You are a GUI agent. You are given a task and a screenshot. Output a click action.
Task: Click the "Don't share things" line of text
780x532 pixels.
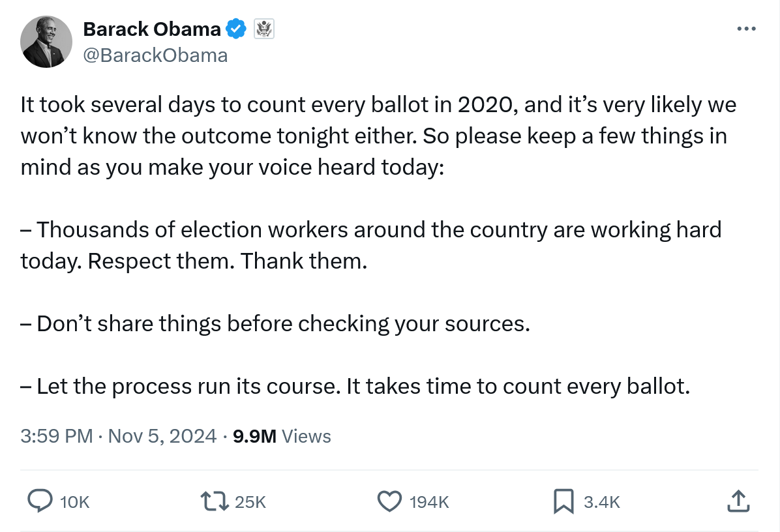pyautogui.click(x=275, y=324)
